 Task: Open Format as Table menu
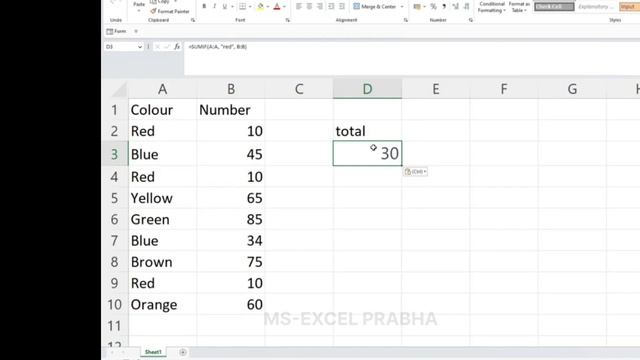point(519,7)
